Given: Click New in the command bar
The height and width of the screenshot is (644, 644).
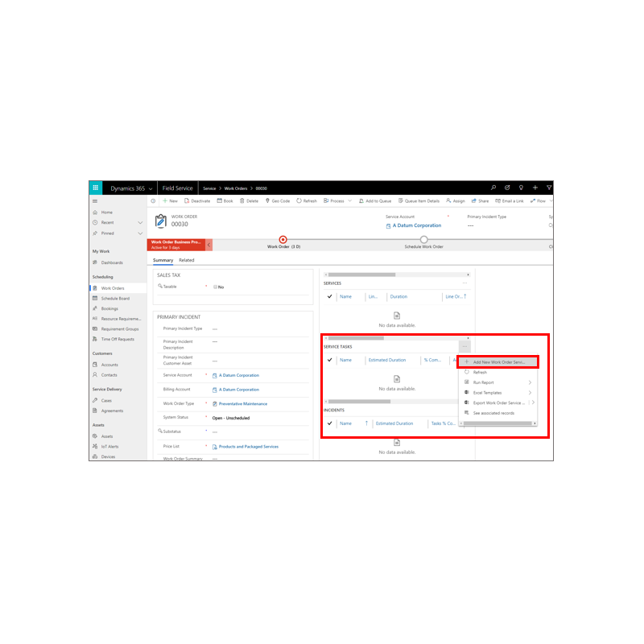Looking at the screenshot, I should (170, 200).
